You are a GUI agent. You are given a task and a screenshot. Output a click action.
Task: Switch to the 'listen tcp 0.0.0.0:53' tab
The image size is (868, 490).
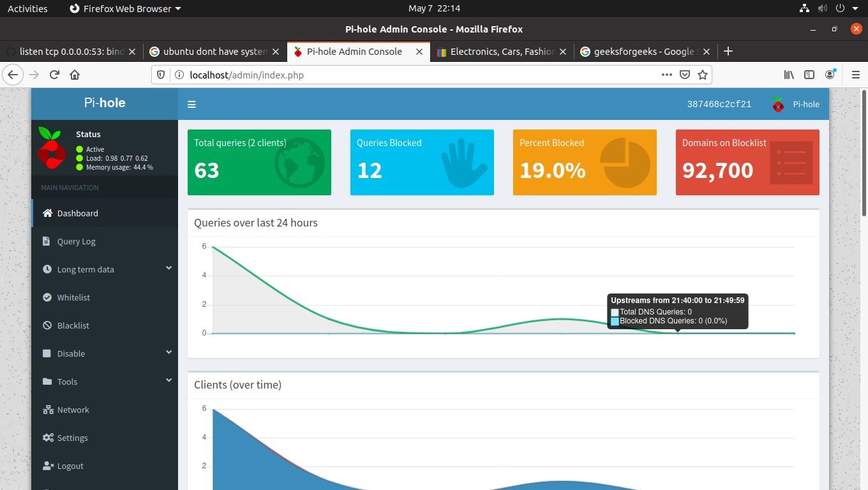point(71,52)
